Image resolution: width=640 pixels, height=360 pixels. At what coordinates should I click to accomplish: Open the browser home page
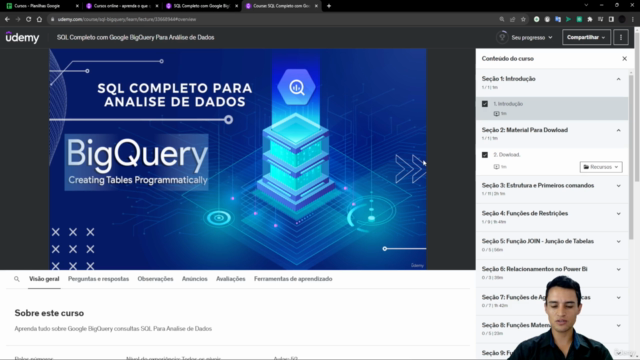coord(39,19)
